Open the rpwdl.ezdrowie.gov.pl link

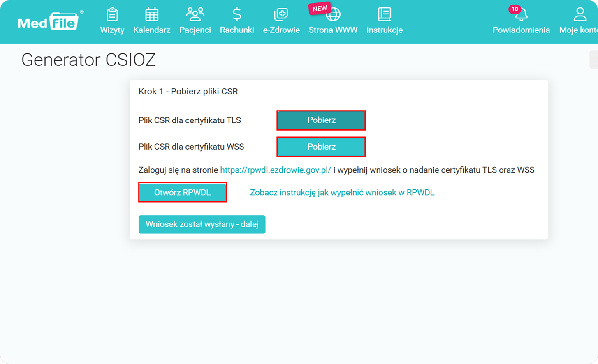pos(276,169)
